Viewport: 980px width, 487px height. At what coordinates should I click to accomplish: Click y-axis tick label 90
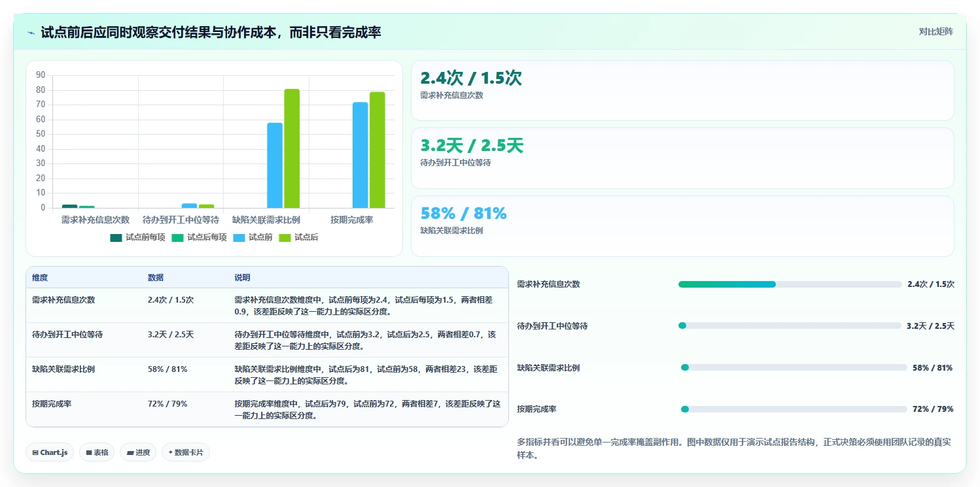click(x=41, y=75)
